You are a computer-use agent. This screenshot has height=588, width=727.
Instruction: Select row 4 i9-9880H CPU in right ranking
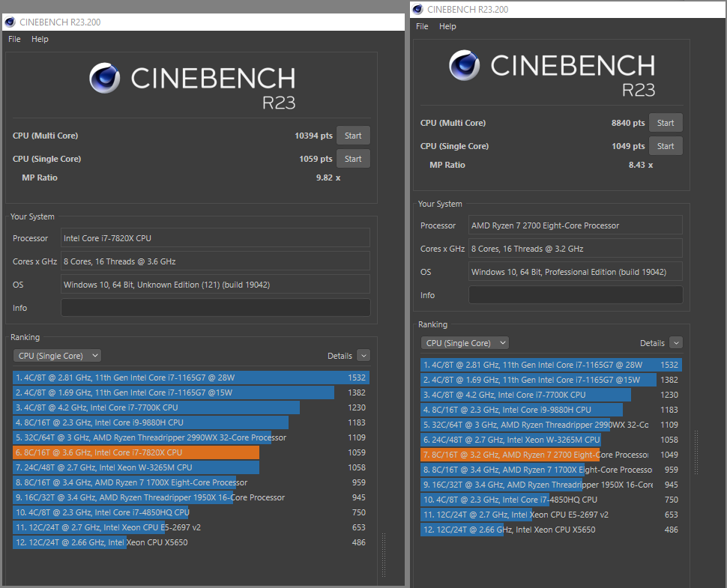552,410
